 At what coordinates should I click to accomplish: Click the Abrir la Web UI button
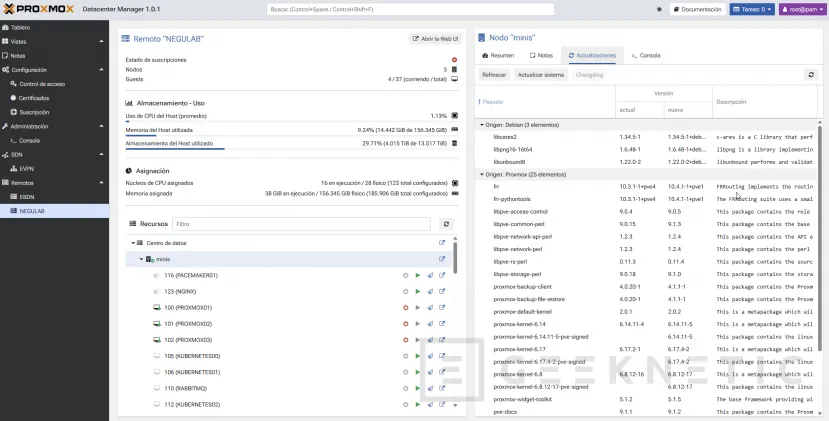(436, 39)
